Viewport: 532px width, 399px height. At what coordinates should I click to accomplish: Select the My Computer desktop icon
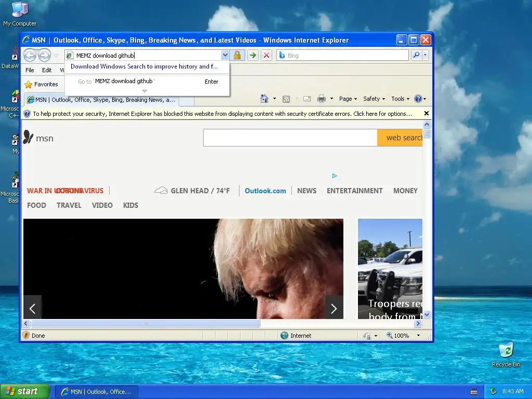pos(20,14)
